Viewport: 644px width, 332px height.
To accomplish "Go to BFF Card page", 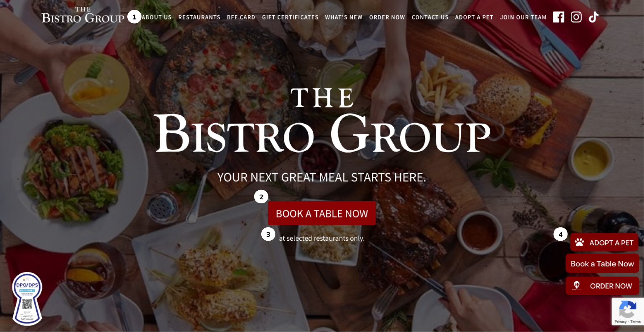I will (241, 17).
